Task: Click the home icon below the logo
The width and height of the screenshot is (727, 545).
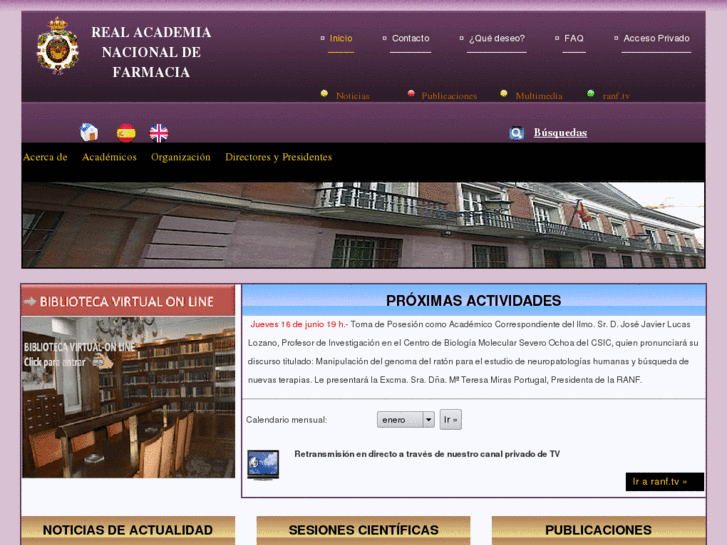Action: click(x=89, y=132)
